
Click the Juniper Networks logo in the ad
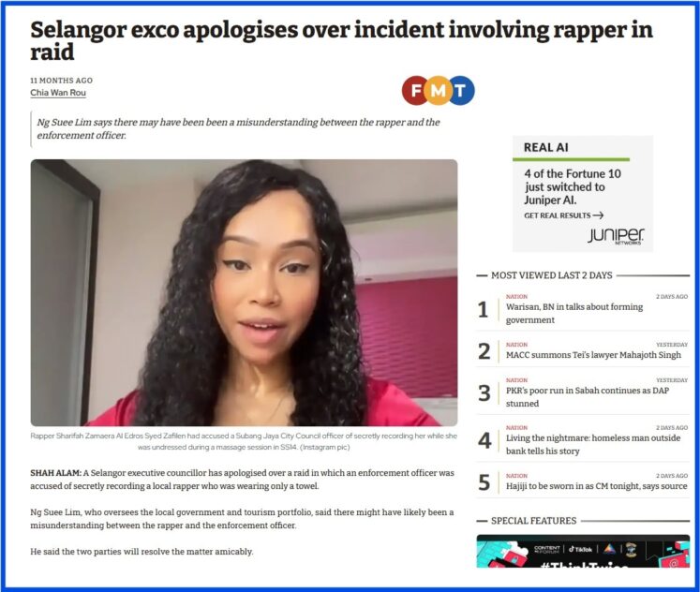pos(616,235)
